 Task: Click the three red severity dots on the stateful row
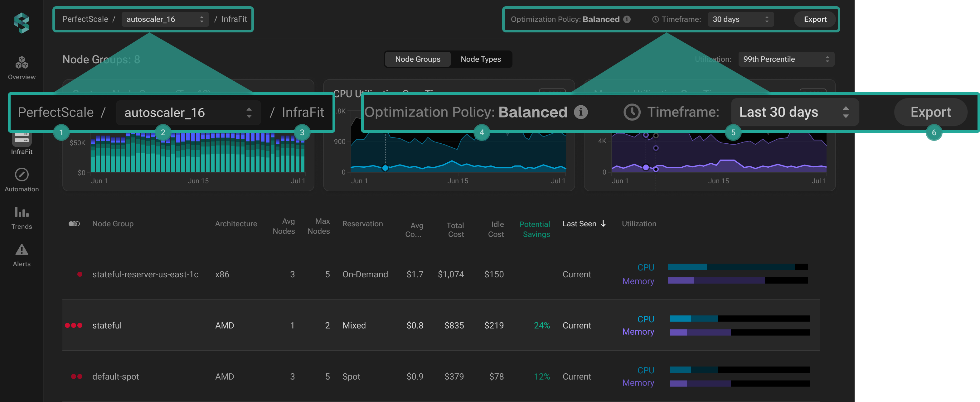coord(74,325)
